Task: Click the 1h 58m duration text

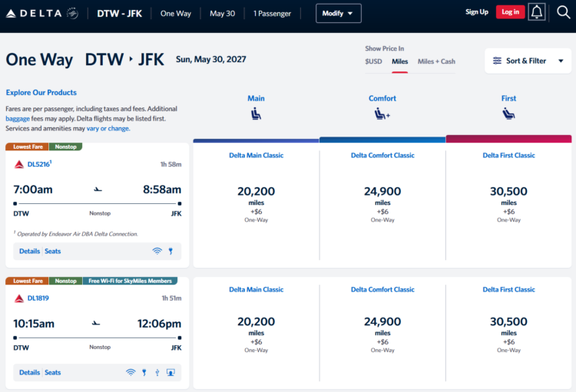Action: (x=170, y=164)
